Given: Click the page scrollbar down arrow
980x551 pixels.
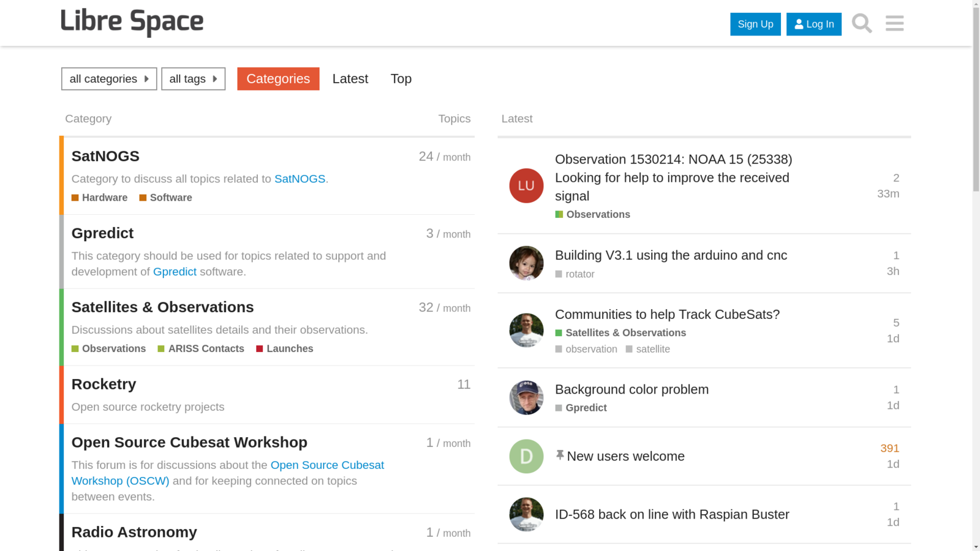Looking at the screenshot, I should point(976,546).
